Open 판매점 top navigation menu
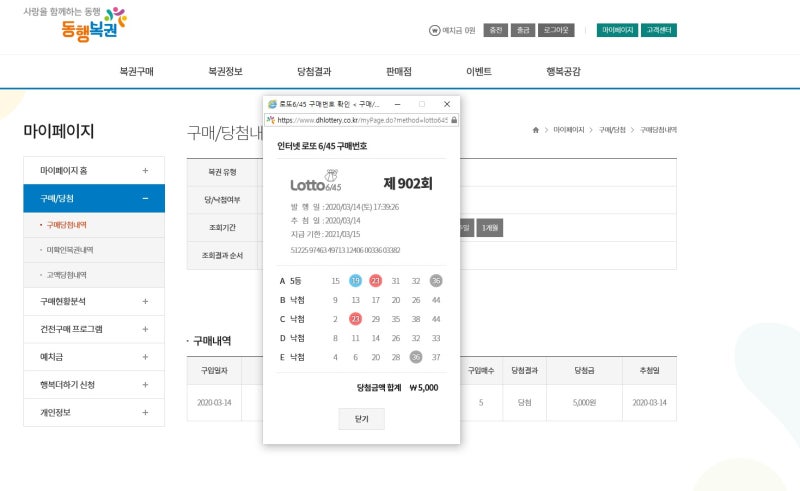 pos(399,71)
